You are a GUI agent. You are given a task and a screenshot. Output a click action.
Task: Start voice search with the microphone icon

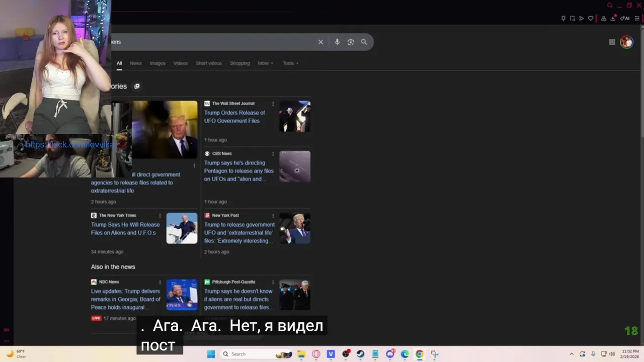click(x=337, y=42)
